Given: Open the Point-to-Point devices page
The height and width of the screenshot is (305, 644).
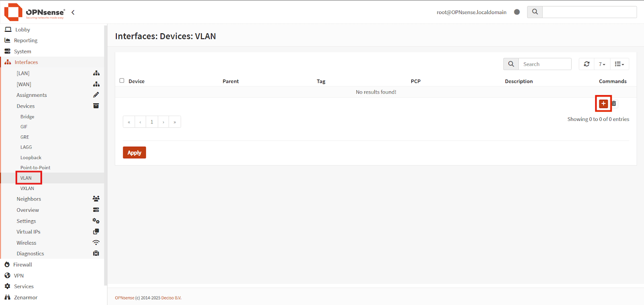Looking at the screenshot, I should pos(35,168).
